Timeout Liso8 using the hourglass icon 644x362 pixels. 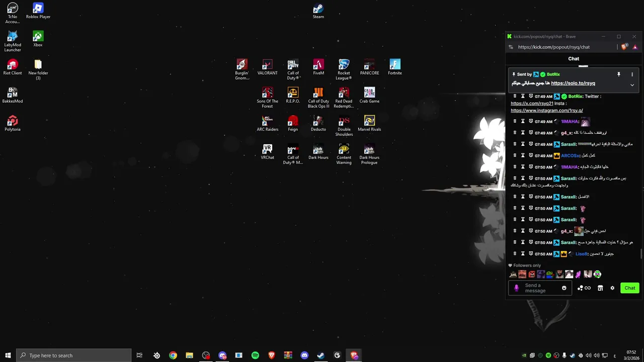click(523, 254)
